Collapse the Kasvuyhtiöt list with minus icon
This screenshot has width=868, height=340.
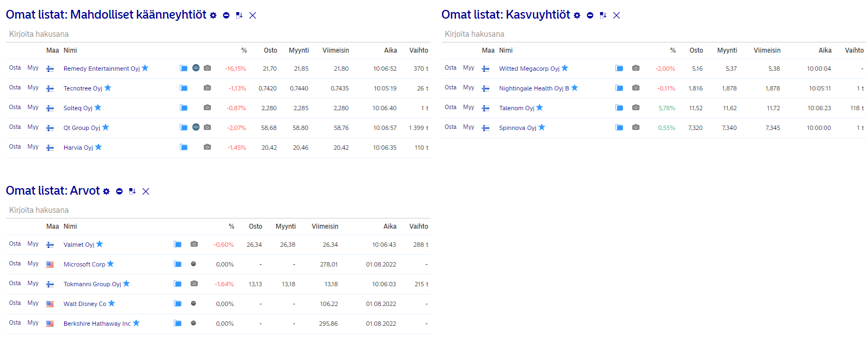point(590,15)
